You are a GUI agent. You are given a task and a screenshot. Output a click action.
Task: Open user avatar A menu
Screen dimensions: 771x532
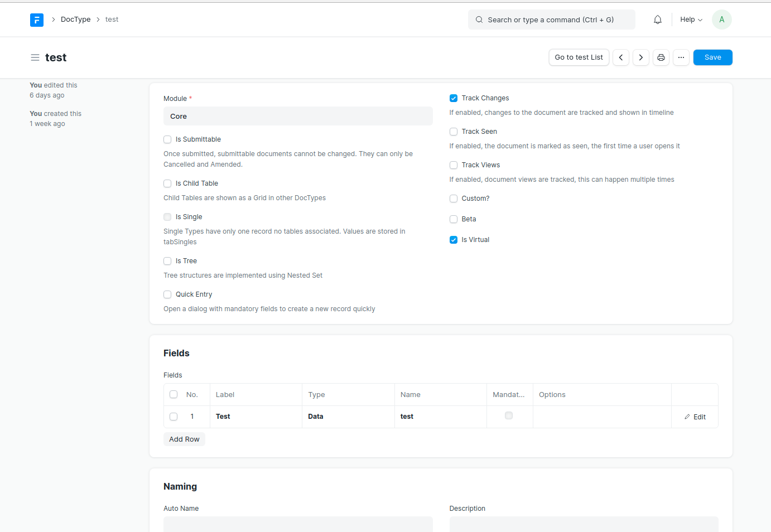(721, 20)
